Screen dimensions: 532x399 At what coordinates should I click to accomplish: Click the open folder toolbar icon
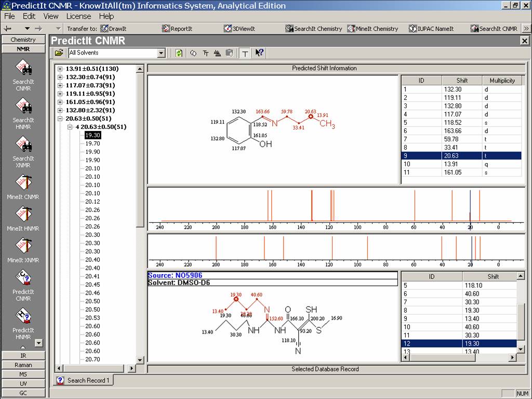tap(59, 53)
